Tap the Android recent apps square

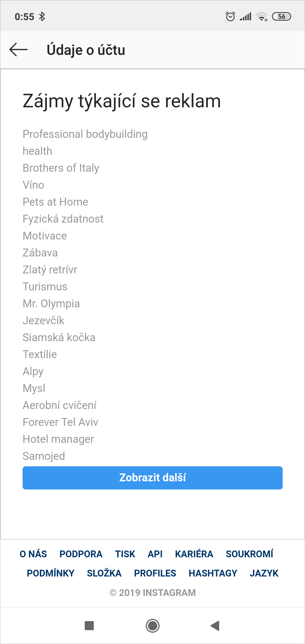[89, 626]
